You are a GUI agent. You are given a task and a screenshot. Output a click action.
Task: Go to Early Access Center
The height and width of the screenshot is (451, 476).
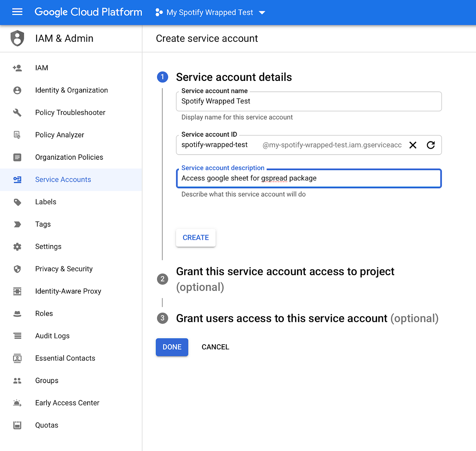(x=71, y=403)
